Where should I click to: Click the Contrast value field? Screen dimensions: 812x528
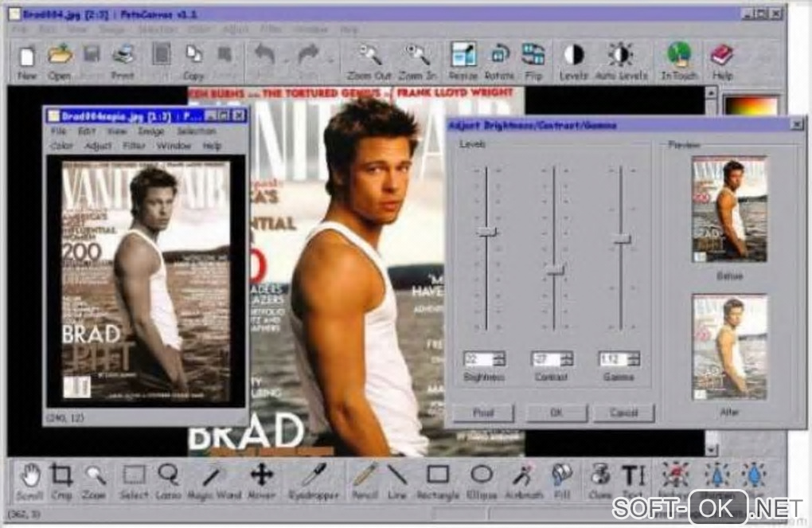[x=546, y=359]
